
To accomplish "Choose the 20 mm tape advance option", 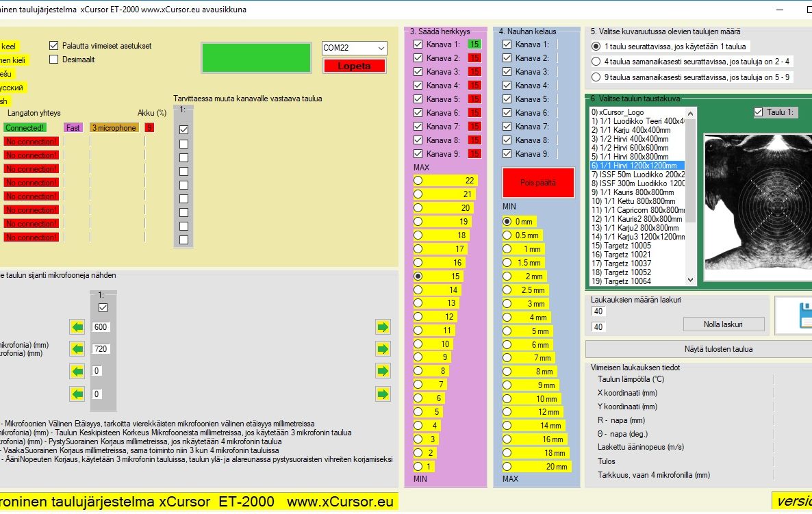I will click(x=507, y=466).
